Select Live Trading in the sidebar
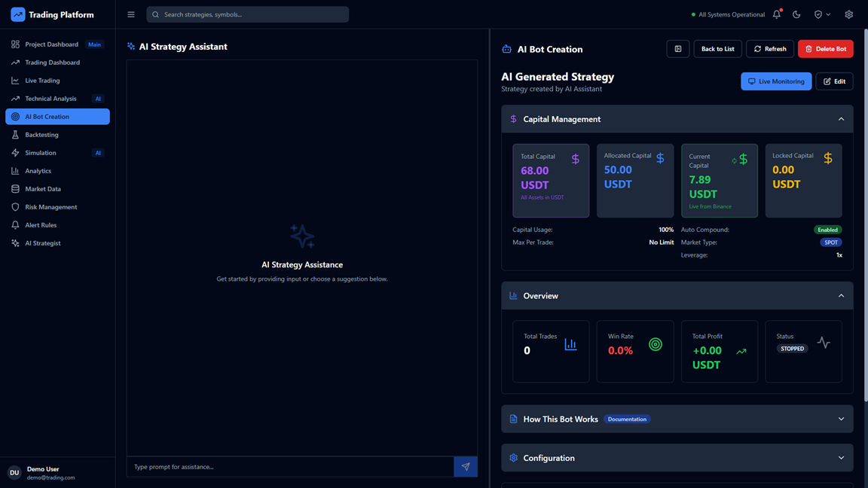The height and width of the screenshot is (488, 868). (42, 81)
